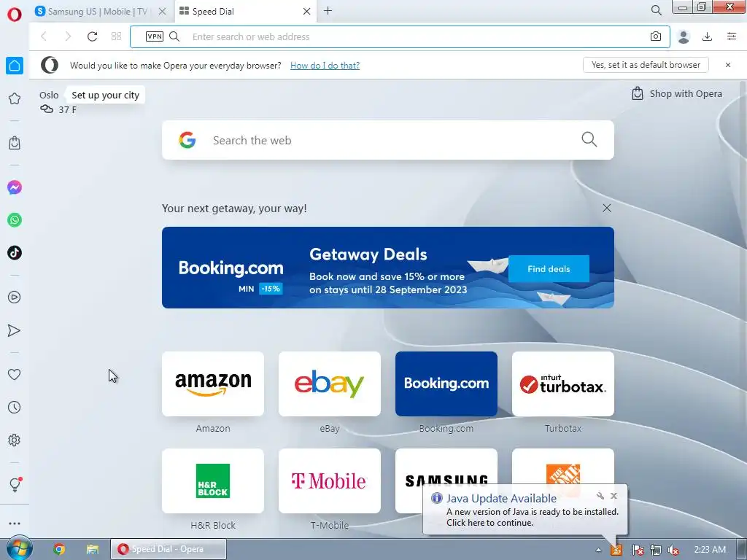Toggle the VPN badge in address bar

[x=155, y=36]
